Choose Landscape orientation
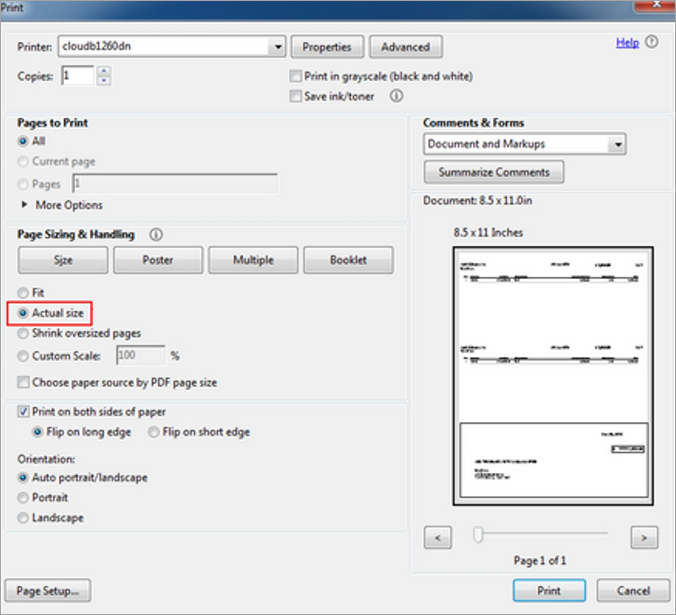Viewport: 676px width, 615px height. pos(23,518)
